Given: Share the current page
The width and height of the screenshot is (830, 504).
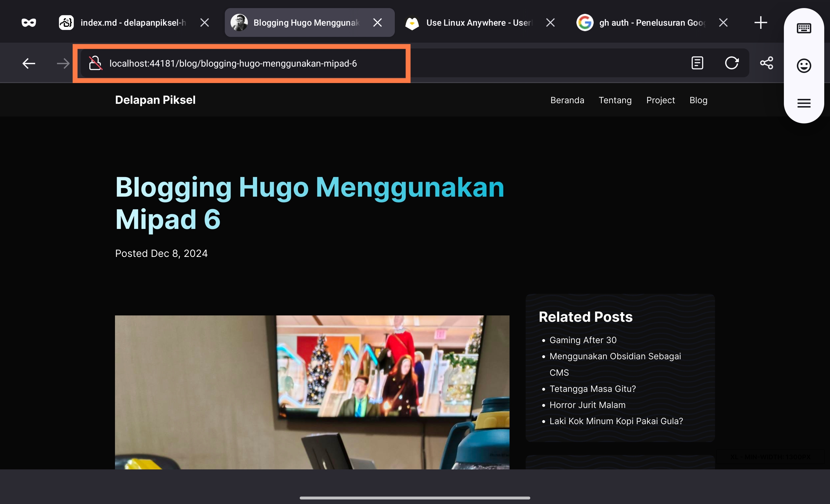Looking at the screenshot, I should pyautogui.click(x=767, y=63).
